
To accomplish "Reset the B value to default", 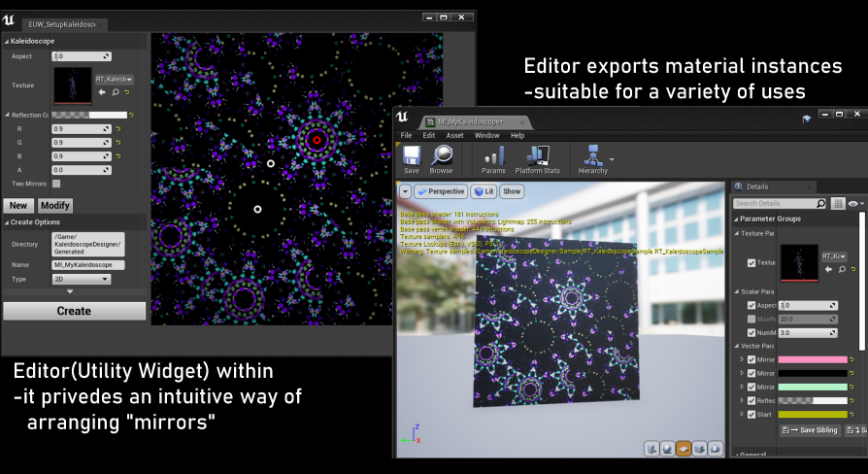I will pyautogui.click(x=117, y=156).
